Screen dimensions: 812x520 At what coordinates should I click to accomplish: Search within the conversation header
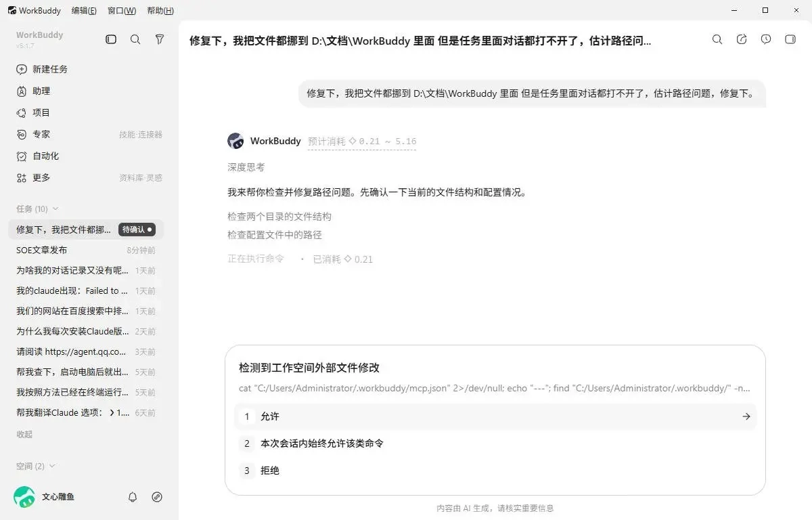(x=717, y=39)
